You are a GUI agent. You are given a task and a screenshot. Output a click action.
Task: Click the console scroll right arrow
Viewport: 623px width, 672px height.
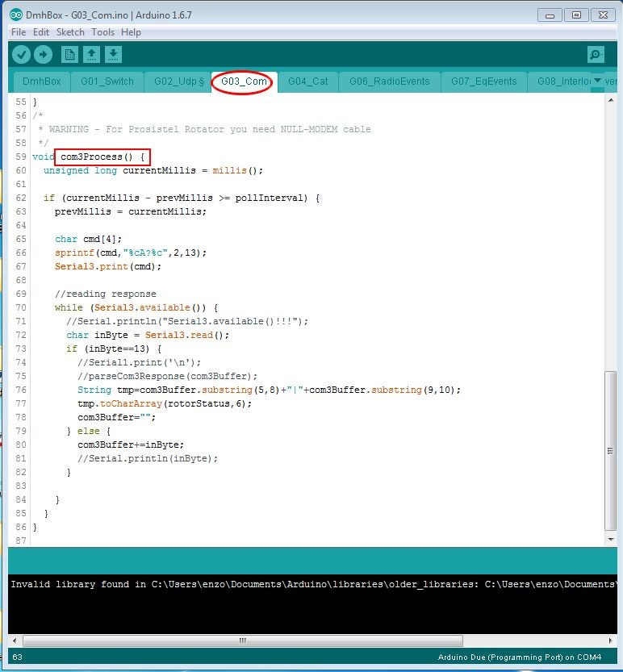pyautogui.click(x=611, y=641)
